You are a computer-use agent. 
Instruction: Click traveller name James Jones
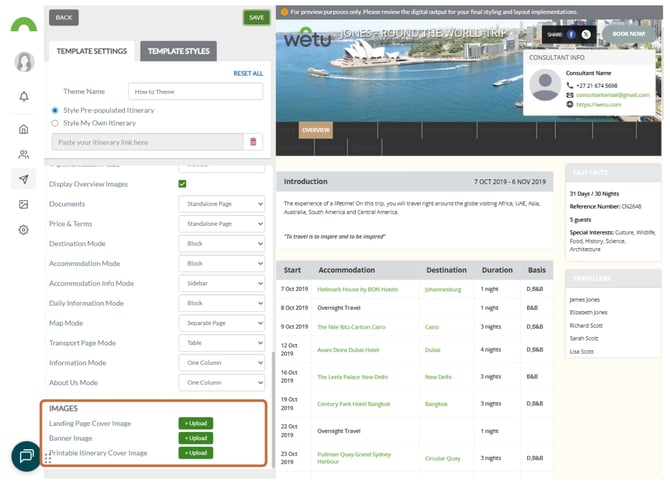585,300
